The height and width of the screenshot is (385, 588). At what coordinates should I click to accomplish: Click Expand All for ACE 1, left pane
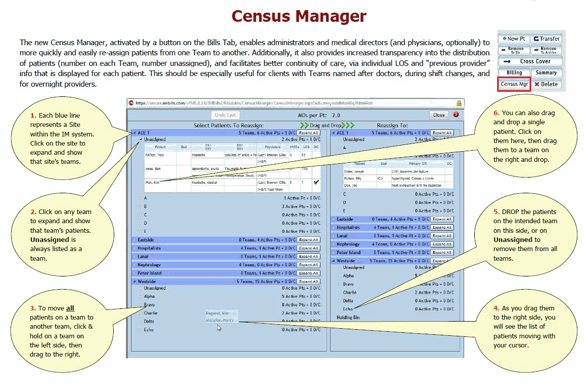point(308,133)
